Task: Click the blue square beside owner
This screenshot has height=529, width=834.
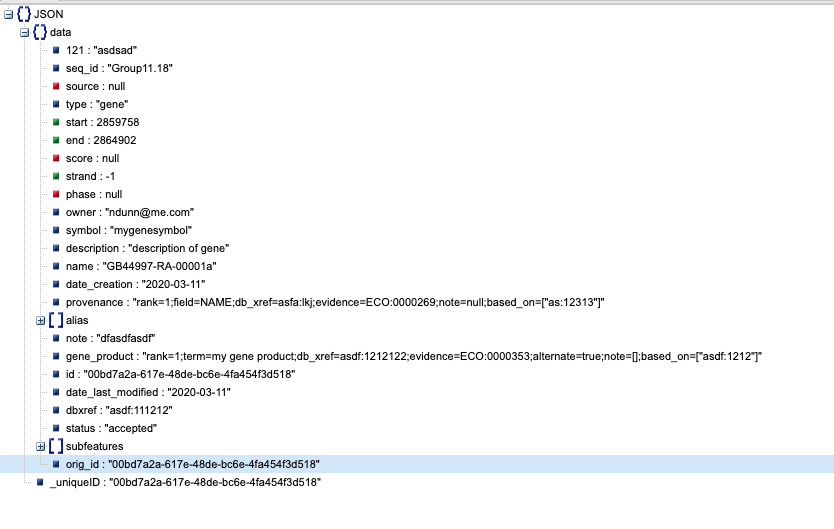Action: pos(56,213)
